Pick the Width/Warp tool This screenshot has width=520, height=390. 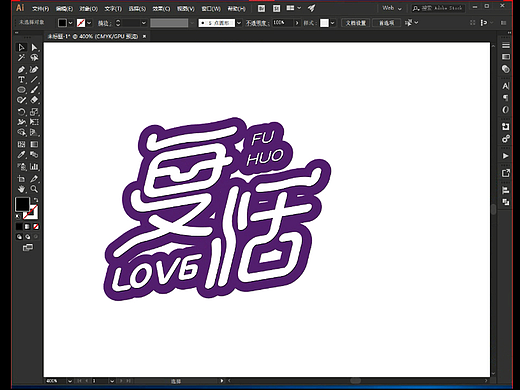pos(21,122)
